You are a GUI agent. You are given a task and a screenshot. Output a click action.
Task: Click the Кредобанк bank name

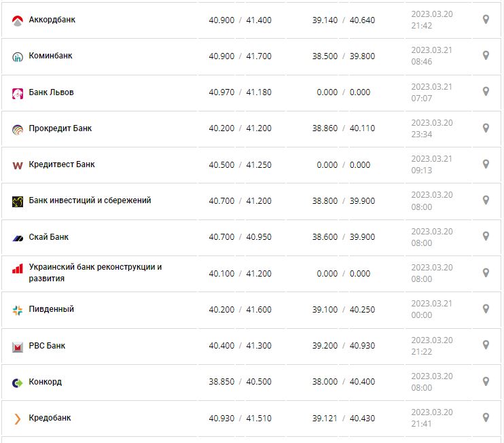pos(50,418)
